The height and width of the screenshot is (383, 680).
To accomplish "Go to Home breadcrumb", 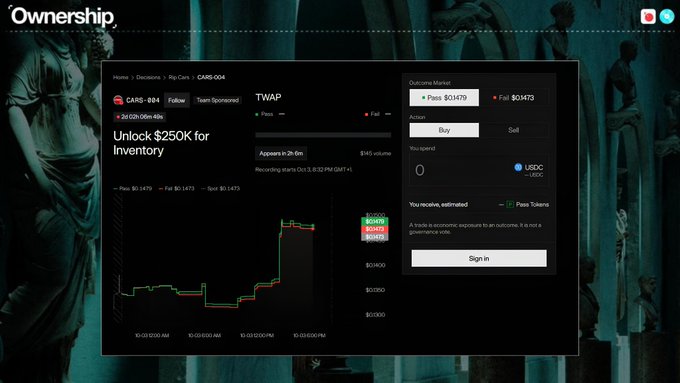I will tap(121, 77).
